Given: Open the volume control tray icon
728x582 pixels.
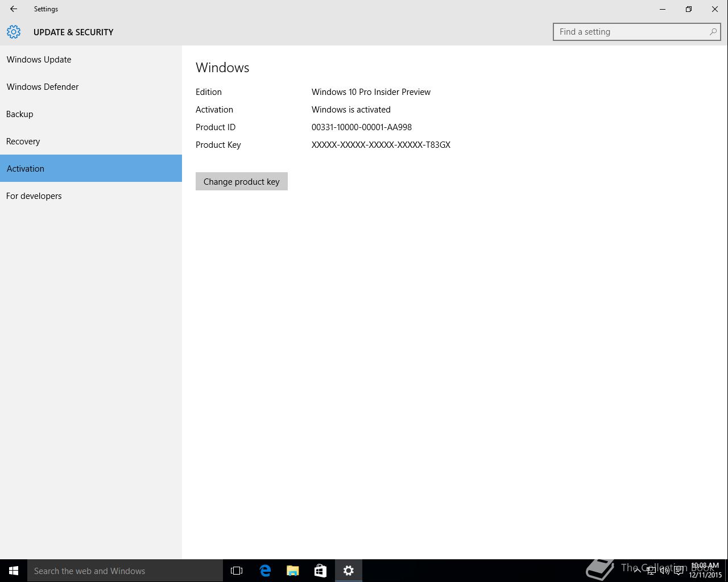Looking at the screenshot, I should click(x=664, y=571).
